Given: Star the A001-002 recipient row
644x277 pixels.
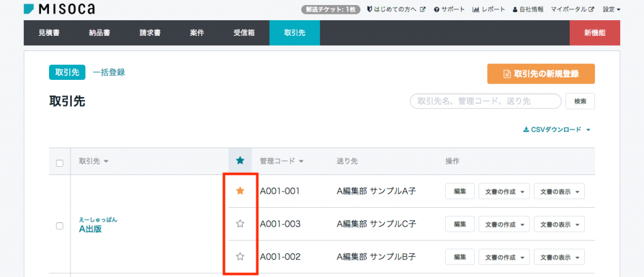Looking at the screenshot, I should [240, 257].
